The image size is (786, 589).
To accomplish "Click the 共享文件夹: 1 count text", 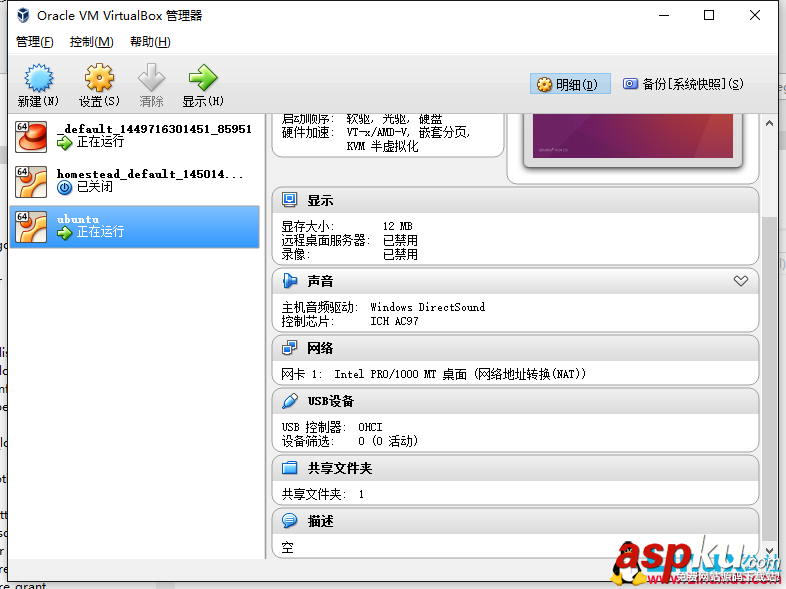I will pos(323,494).
